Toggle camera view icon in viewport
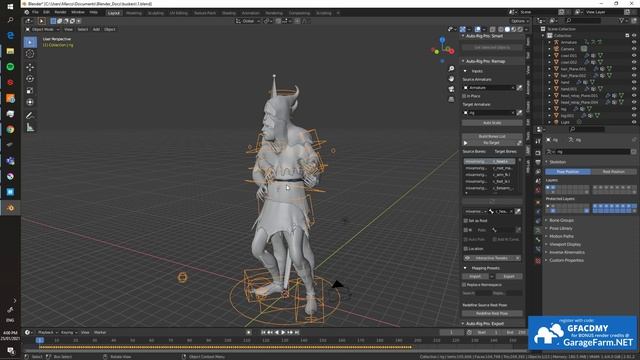The height and width of the screenshot is (360, 640). [451, 89]
